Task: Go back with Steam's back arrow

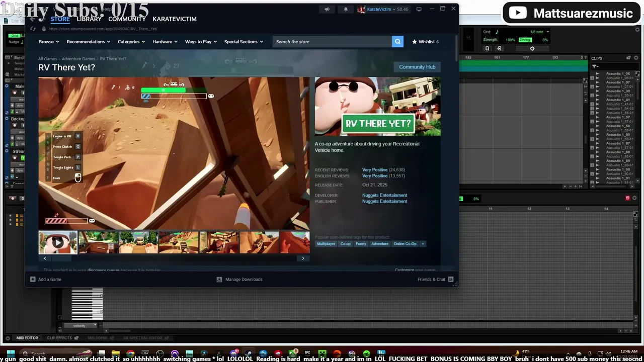Action: (33, 19)
